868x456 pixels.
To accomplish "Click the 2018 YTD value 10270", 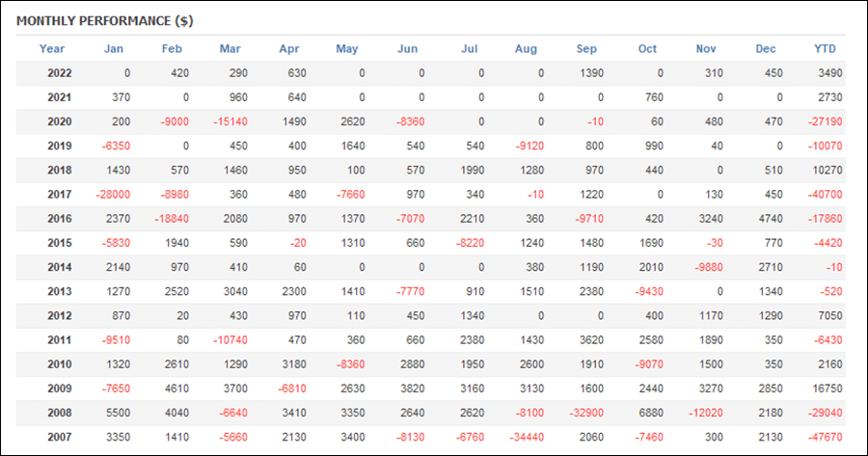I will (827, 170).
